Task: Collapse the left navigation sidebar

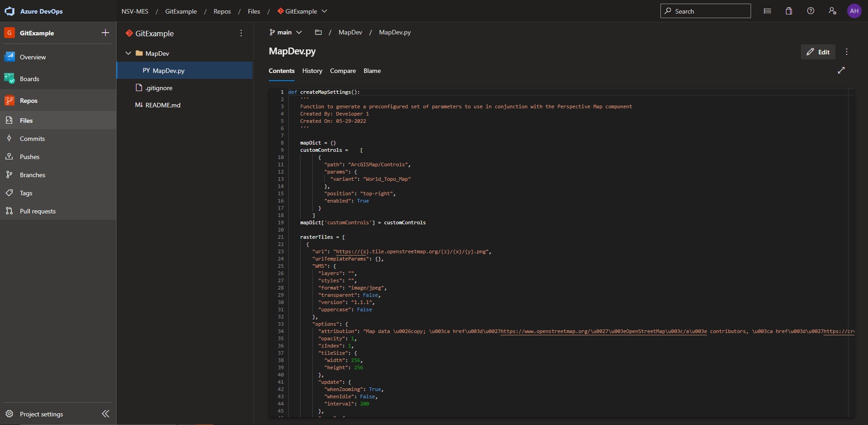Action: (105, 414)
